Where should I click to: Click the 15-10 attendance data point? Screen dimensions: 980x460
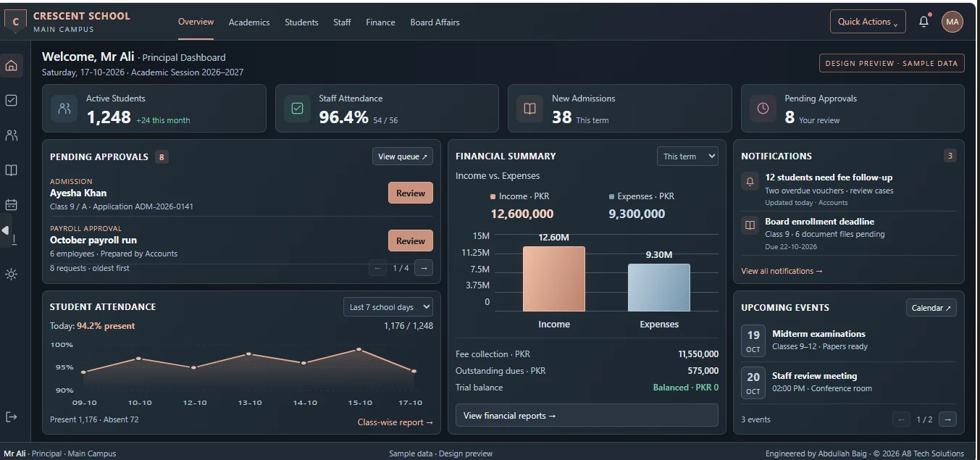tap(359, 350)
